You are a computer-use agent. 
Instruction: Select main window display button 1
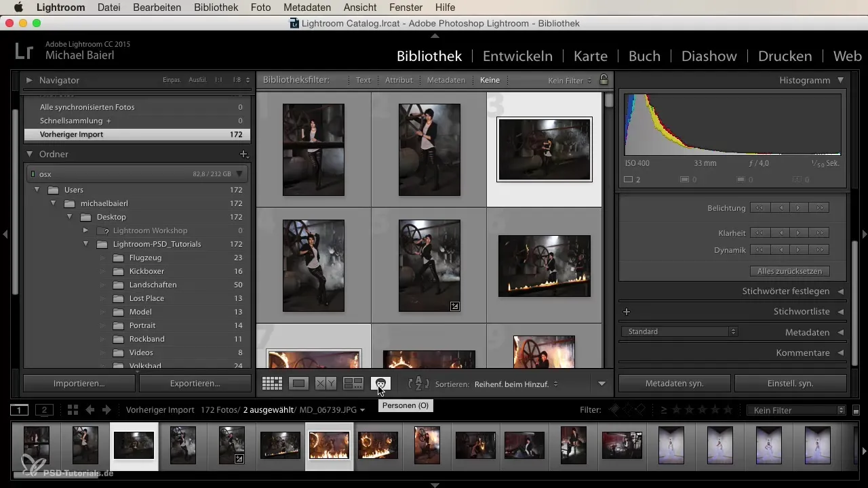coord(20,410)
